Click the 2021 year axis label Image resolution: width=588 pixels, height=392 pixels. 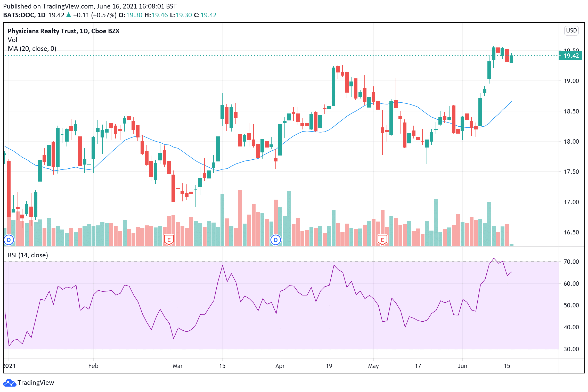[x=10, y=366]
